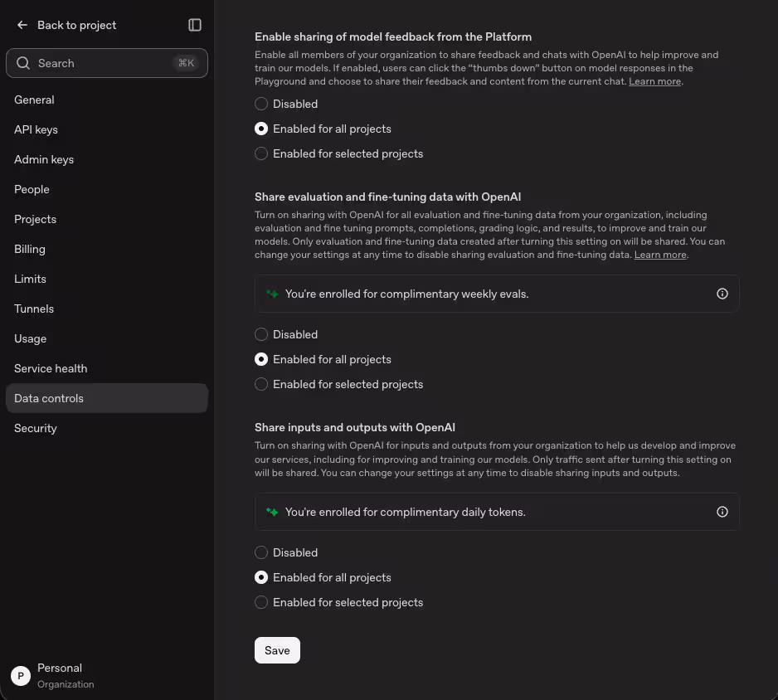Click the Enable sharing of model feedback heading
This screenshot has height=700, width=778.
[x=393, y=36]
